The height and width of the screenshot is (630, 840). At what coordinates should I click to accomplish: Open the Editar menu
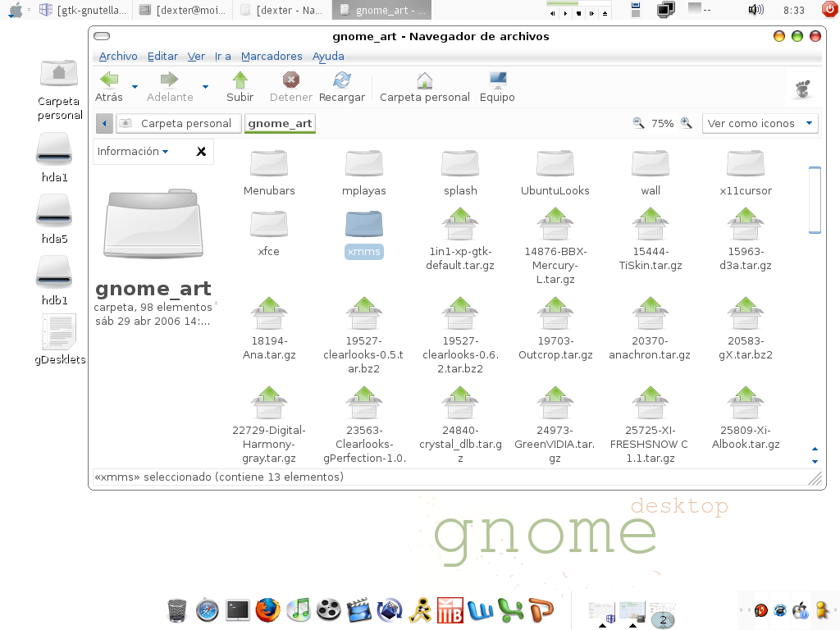click(x=163, y=57)
